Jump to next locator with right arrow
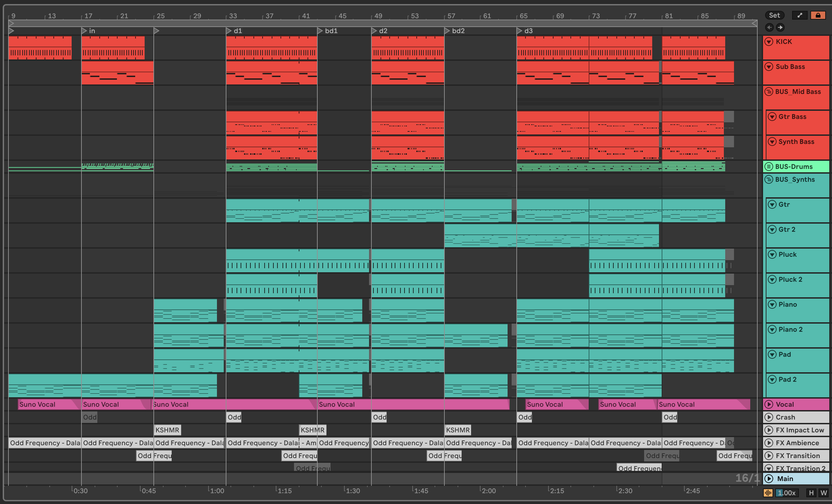 coord(780,27)
